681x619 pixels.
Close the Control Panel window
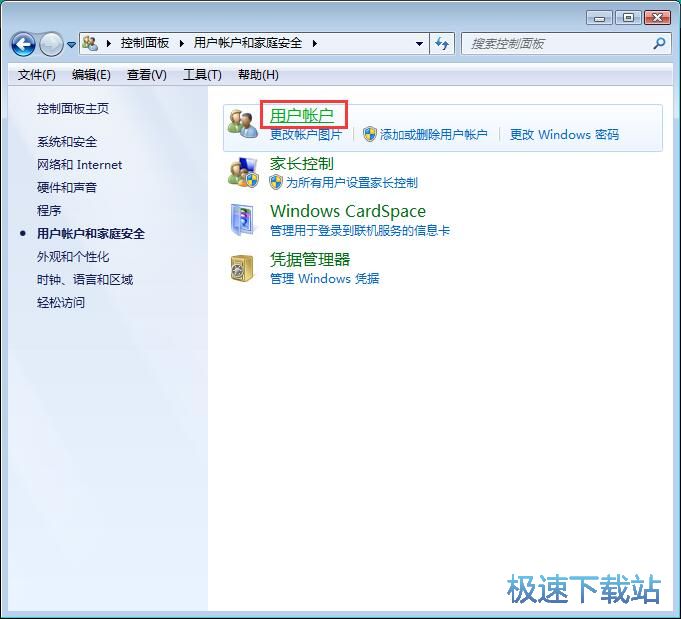click(657, 18)
